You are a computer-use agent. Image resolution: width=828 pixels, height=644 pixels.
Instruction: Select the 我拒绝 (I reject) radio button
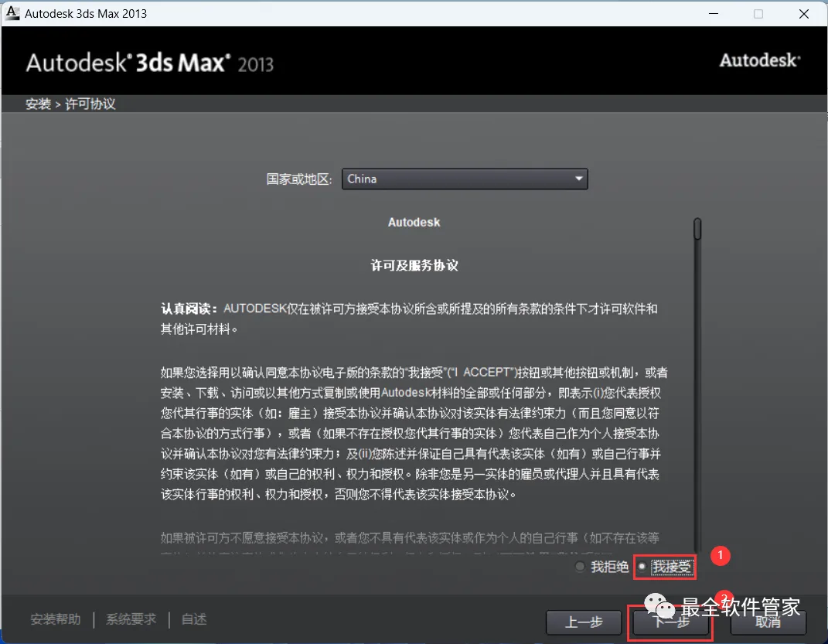click(x=580, y=567)
